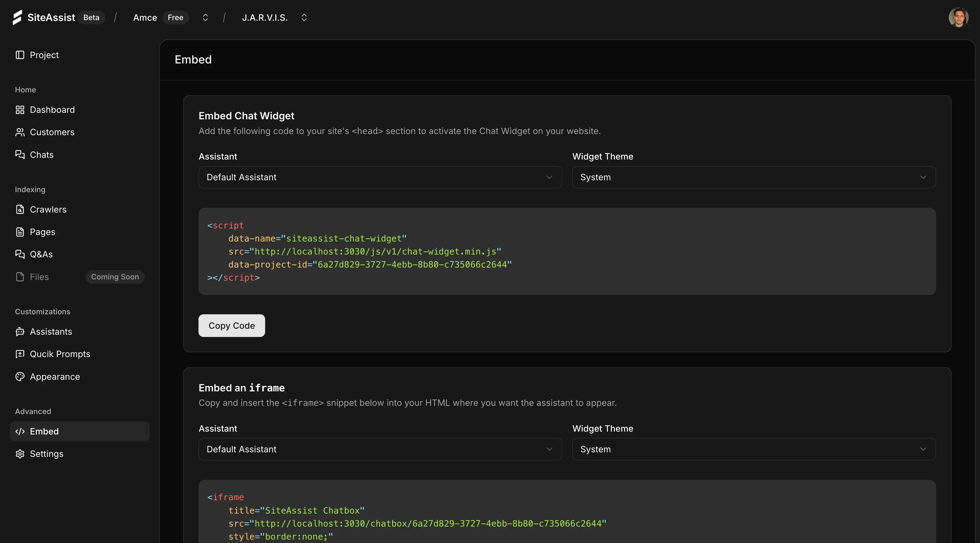Click the Coming Soon badge next to Files
Image resolution: width=980 pixels, height=543 pixels.
115,277
